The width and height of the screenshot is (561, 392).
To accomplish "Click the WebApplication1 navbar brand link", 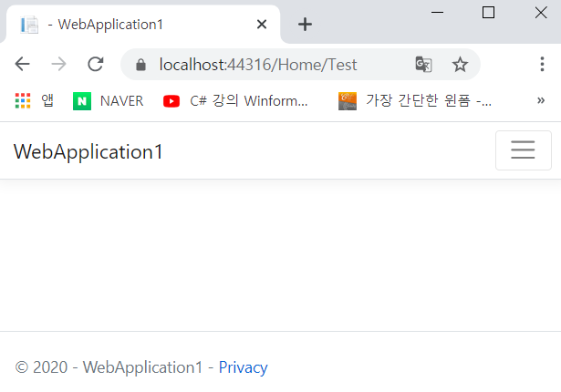I will point(88,151).
